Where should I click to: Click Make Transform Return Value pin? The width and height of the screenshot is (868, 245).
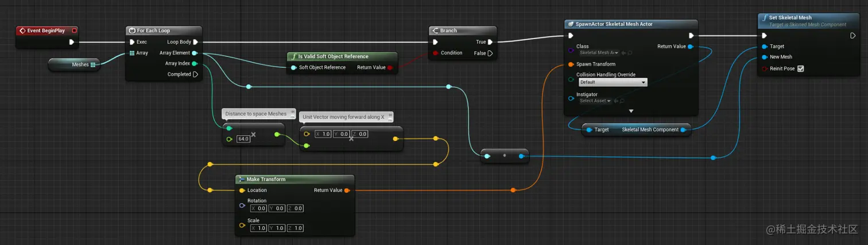[x=347, y=190]
